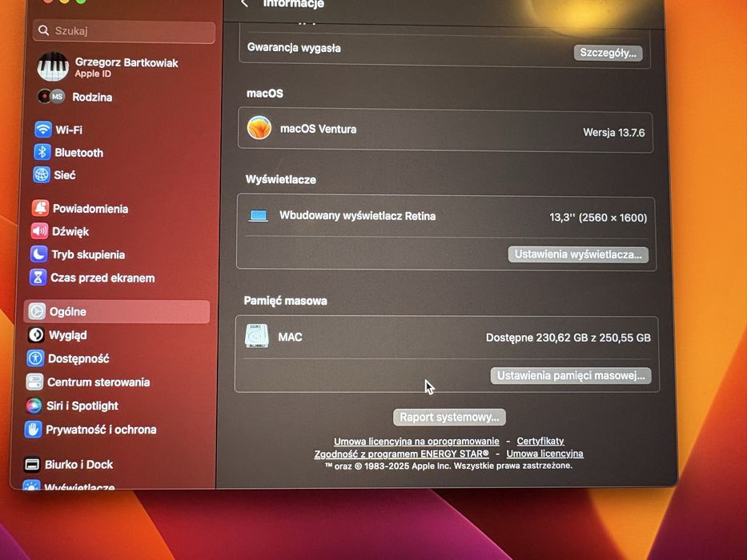Select Prywatność i ochrona in sidebar
The width and height of the screenshot is (747, 560).
click(x=90, y=430)
